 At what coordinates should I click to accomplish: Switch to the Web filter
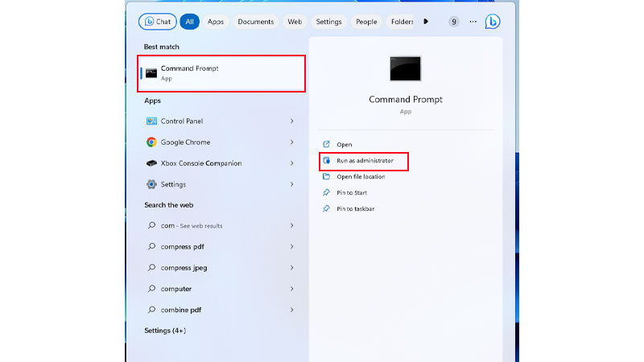295,22
